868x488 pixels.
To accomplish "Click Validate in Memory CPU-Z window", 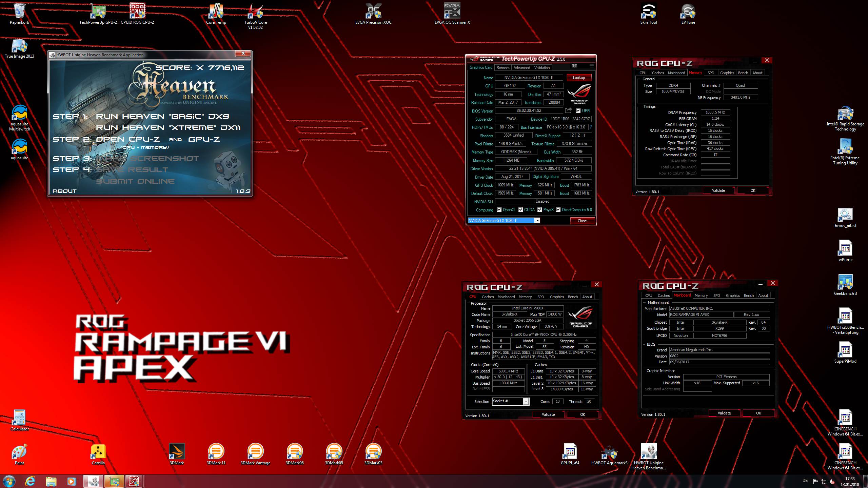I will pyautogui.click(x=718, y=190).
